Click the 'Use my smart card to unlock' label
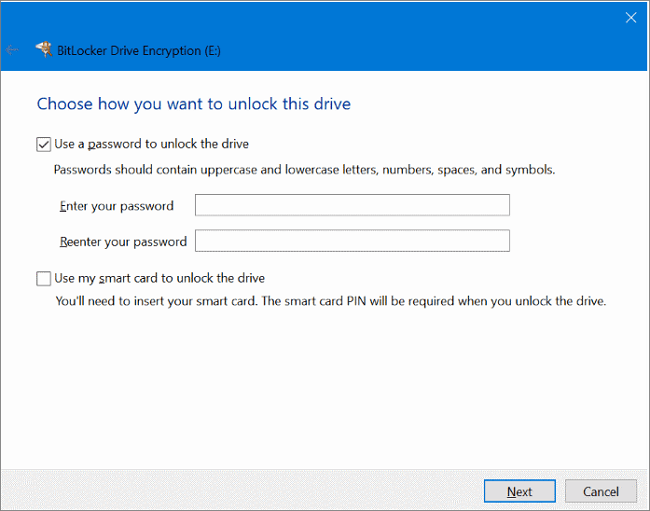 159,278
